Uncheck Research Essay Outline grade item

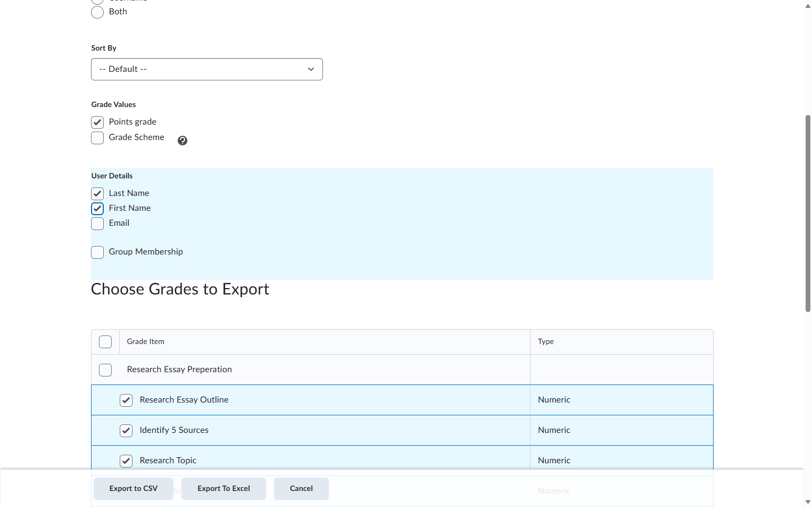(126, 400)
